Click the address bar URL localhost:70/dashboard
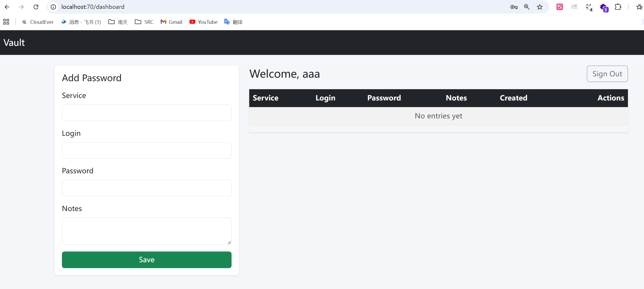The width and height of the screenshot is (644, 289). tap(93, 7)
